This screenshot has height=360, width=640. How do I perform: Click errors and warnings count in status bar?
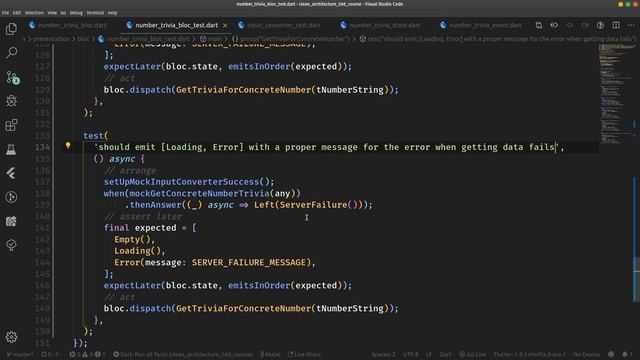coord(87,354)
